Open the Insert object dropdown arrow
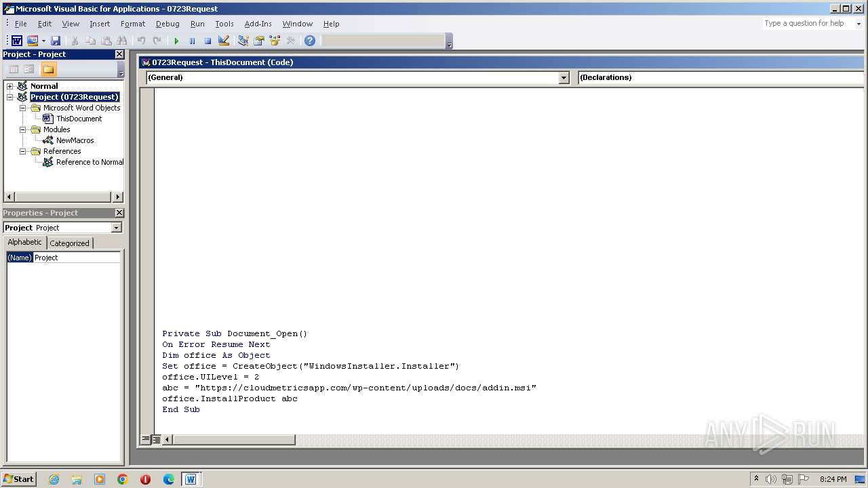Viewport: 868px width, 488px height. pyautogui.click(x=43, y=41)
